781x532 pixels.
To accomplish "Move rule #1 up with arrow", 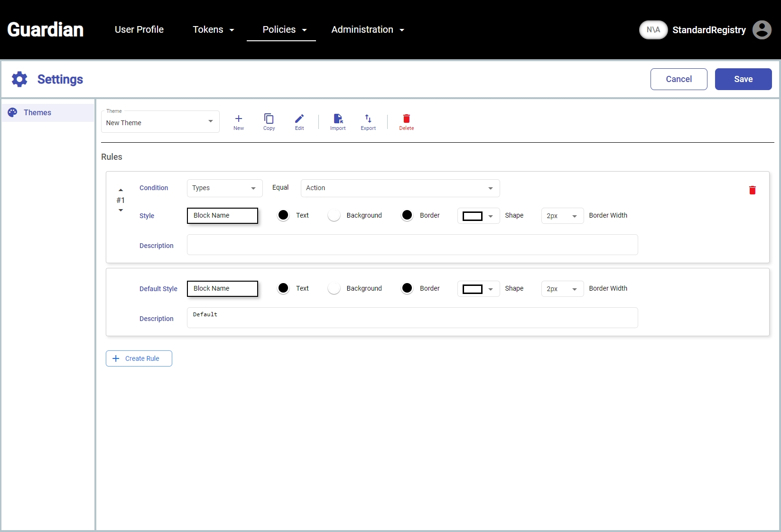I will 121,190.
